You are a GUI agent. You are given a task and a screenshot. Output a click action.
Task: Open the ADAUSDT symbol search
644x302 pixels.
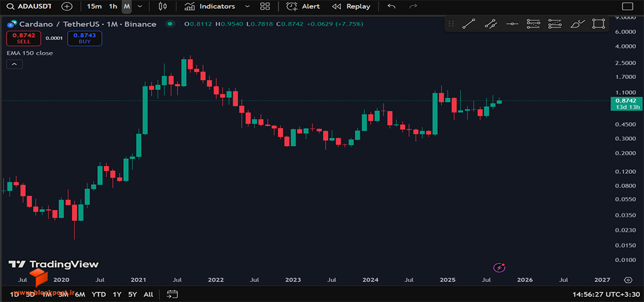(x=30, y=6)
